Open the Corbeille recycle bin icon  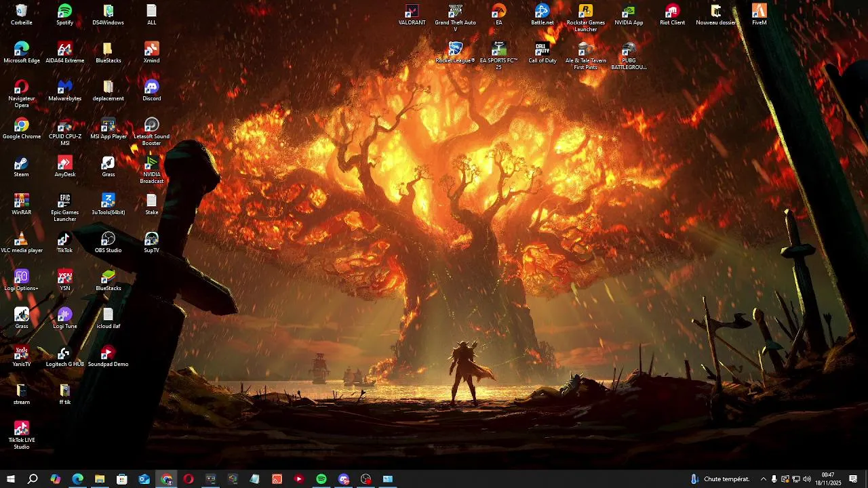(22, 15)
